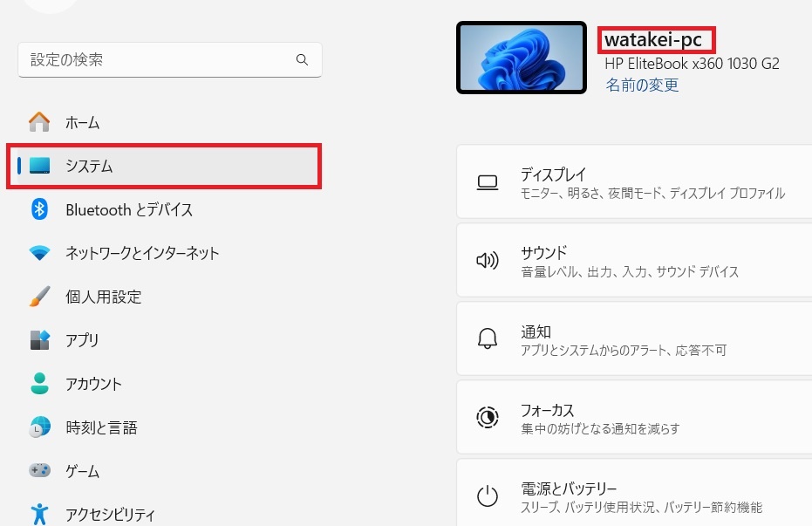812x526 pixels.
Task: Click 音量レベル、出力、入力 description text
Action: coord(630,272)
